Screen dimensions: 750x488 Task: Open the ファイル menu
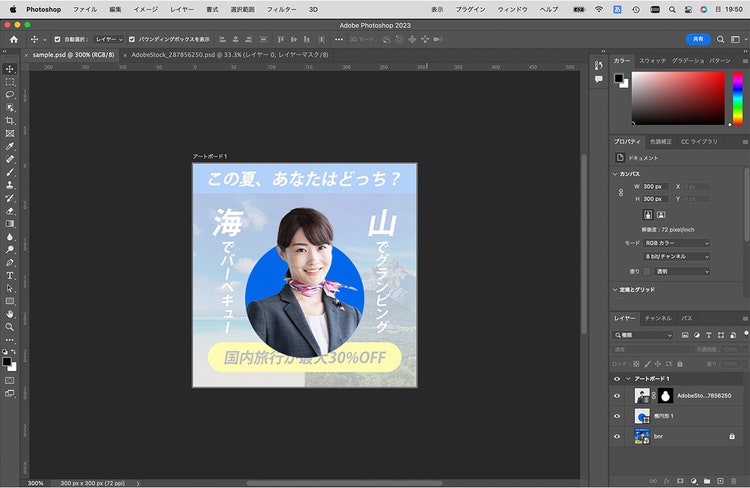[85, 9]
